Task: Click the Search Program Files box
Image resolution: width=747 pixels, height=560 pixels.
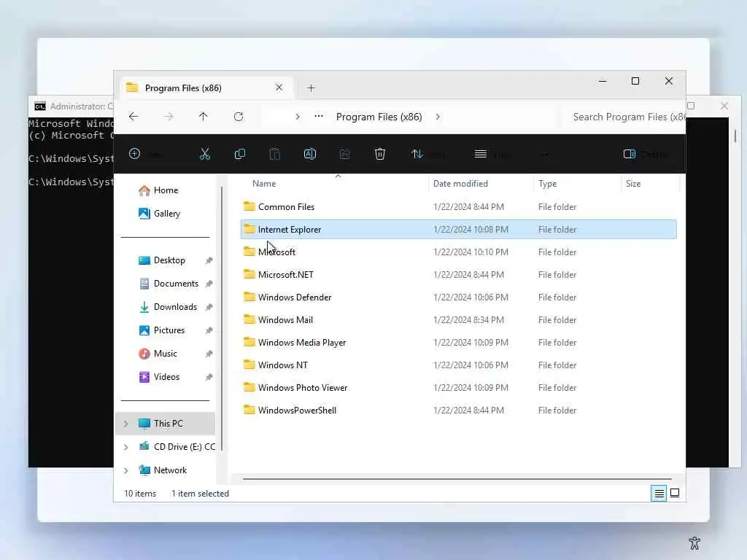Action: tap(624, 117)
